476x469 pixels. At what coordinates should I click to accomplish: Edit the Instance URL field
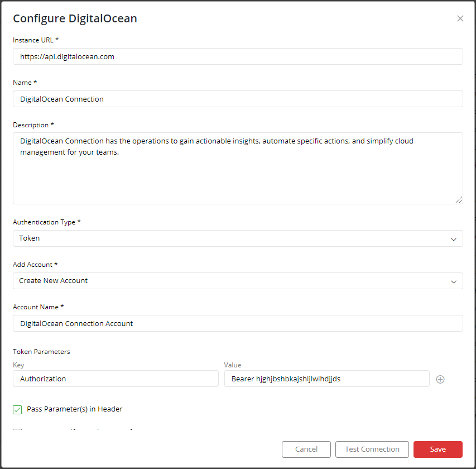(x=238, y=56)
